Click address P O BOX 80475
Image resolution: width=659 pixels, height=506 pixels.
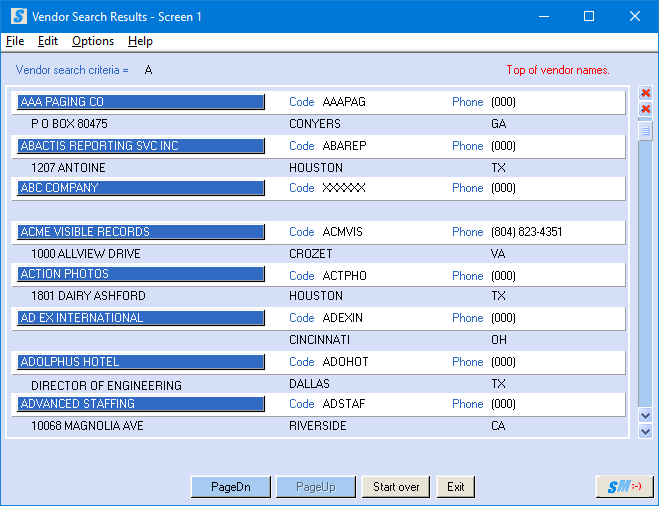click(69, 124)
